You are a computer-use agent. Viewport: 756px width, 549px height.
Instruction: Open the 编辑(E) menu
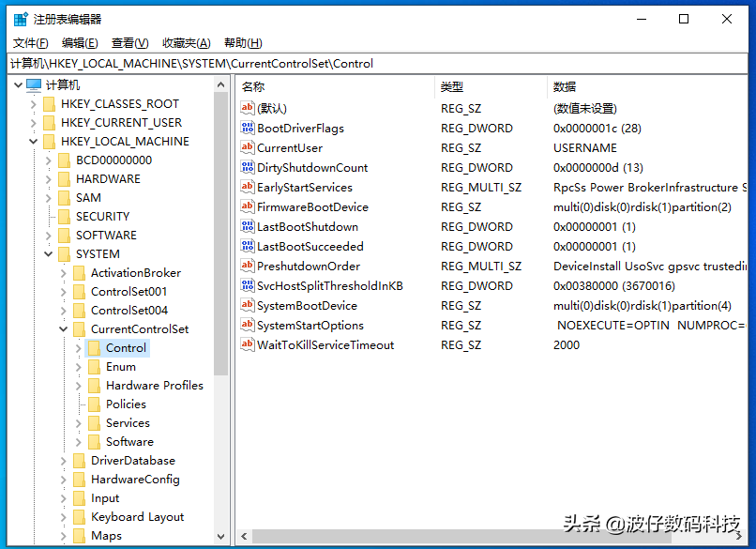coord(80,43)
